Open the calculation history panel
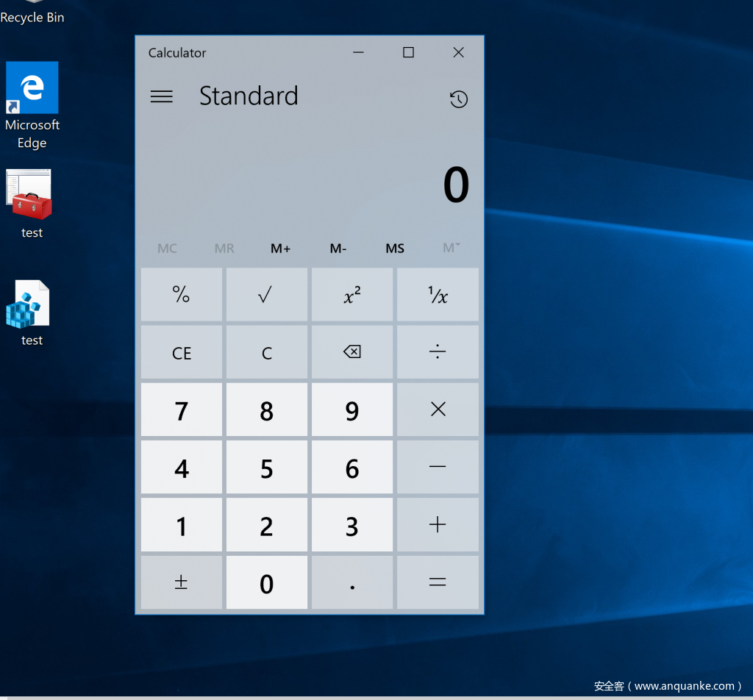 (458, 99)
